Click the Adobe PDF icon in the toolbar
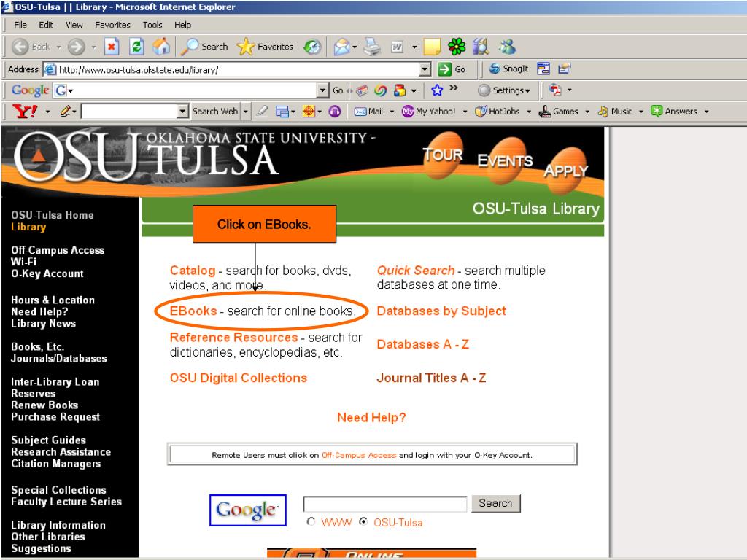Image resolution: width=747 pixels, height=560 pixels. (555, 90)
